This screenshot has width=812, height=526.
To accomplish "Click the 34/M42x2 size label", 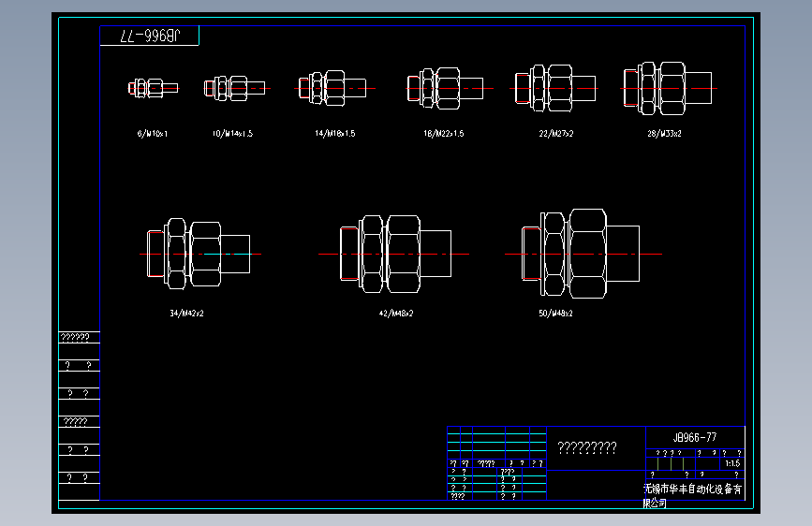I will (x=187, y=314).
